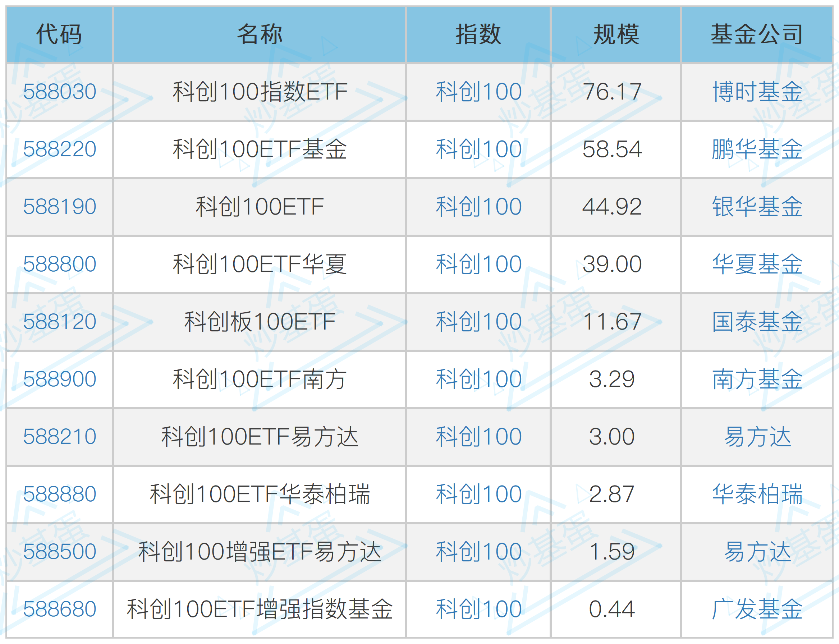The height and width of the screenshot is (644, 839).
Task: Click the 基金公司 column header
Action: (x=757, y=34)
